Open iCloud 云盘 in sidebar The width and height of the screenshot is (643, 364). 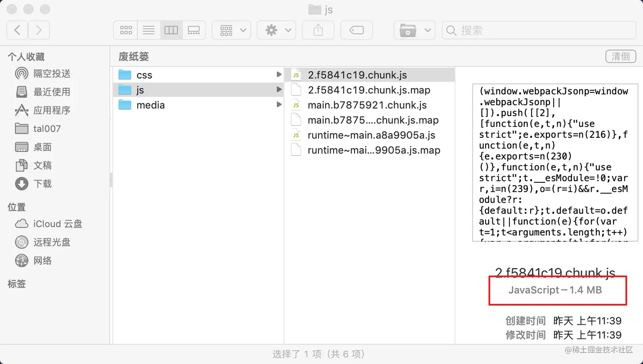(48, 224)
